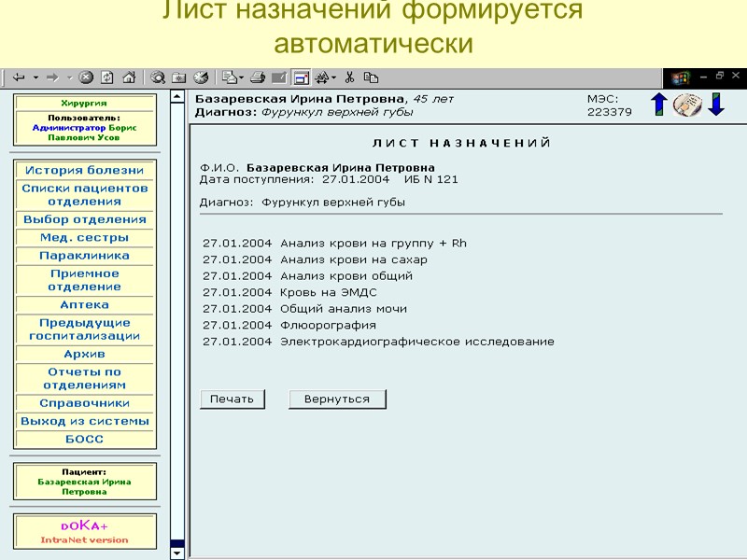Click the Edit page toolbar icon
Viewport: 747px width, 560px height.
point(279,77)
